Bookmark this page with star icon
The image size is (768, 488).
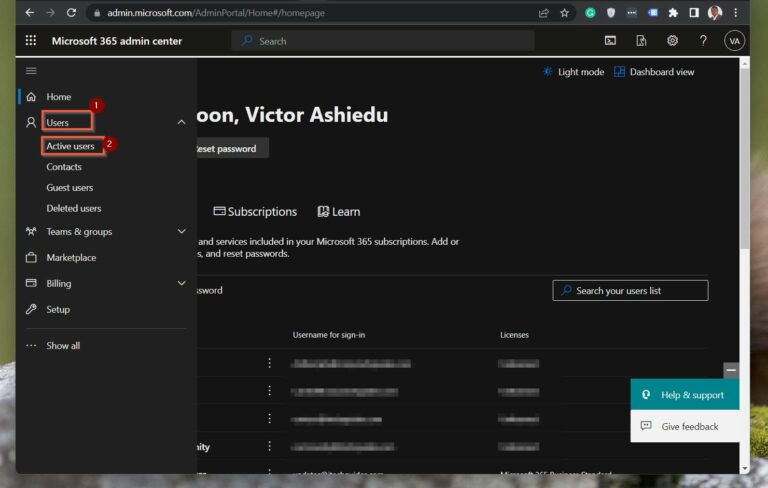(564, 13)
